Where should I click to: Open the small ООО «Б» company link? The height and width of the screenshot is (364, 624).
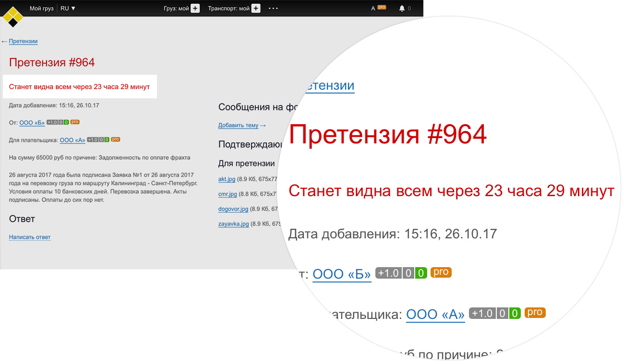[32, 123]
